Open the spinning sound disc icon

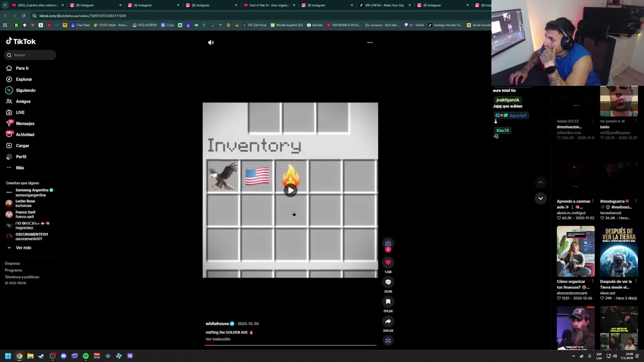pos(388,340)
